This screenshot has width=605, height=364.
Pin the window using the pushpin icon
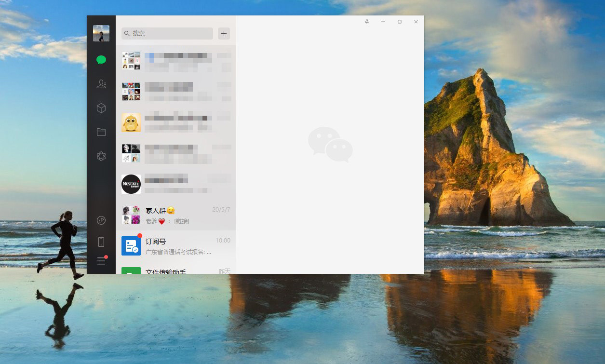tap(367, 22)
